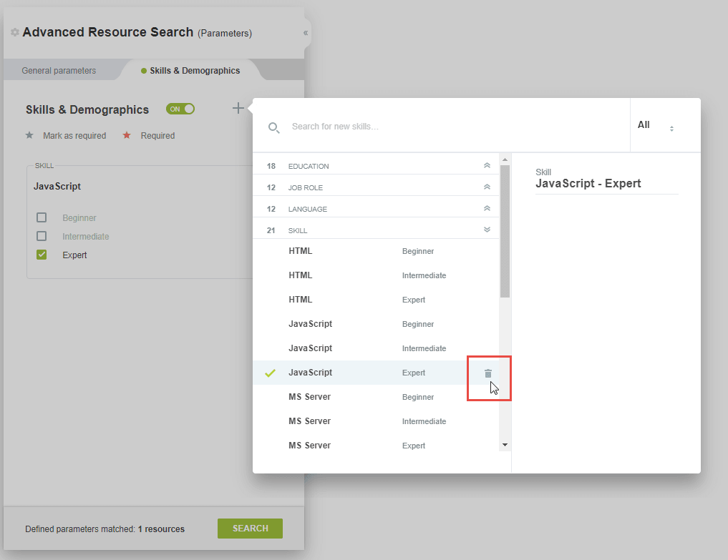Click the JavaScript - Expert detail heading
This screenshot has width=728, height=560.
click(x=588, y=183)
